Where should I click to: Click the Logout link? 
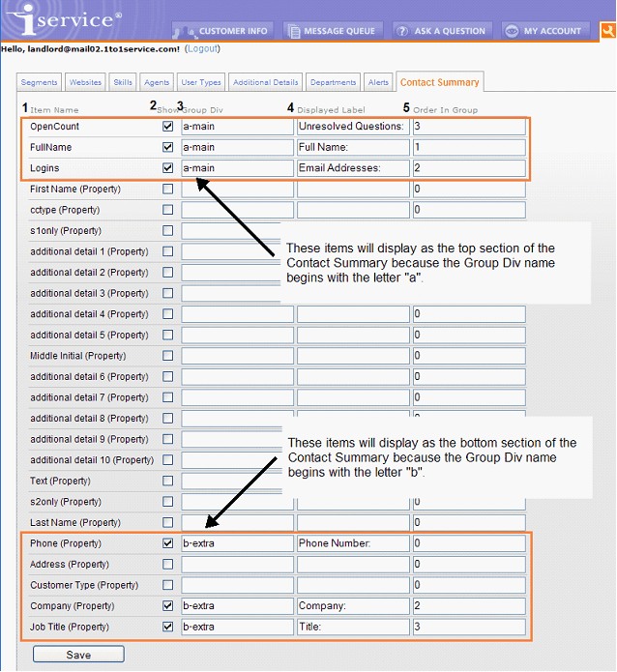(x=202, y=49)
